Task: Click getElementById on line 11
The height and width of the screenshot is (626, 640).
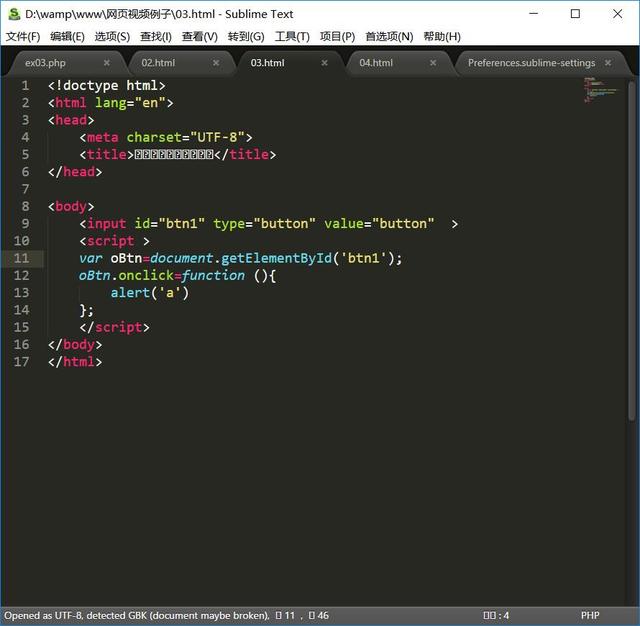Action: pyautogui.click(x=277, y=258)
